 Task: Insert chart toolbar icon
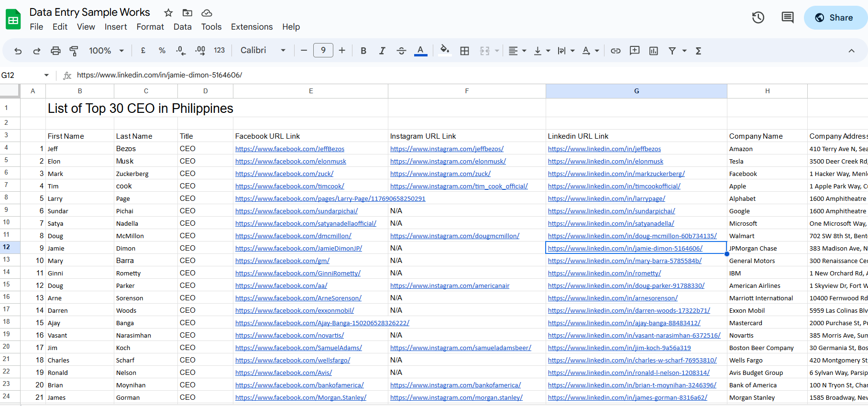coord(654,51)
